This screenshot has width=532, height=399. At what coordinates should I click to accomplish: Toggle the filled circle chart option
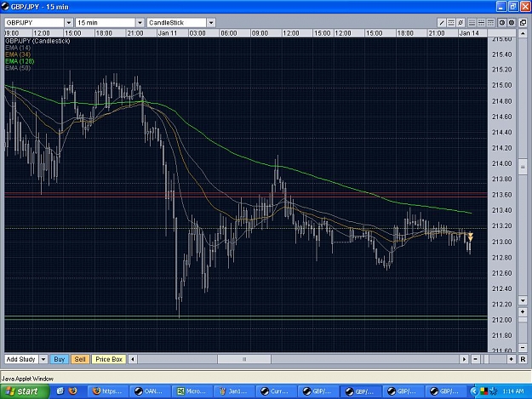(x=512, y=23)
